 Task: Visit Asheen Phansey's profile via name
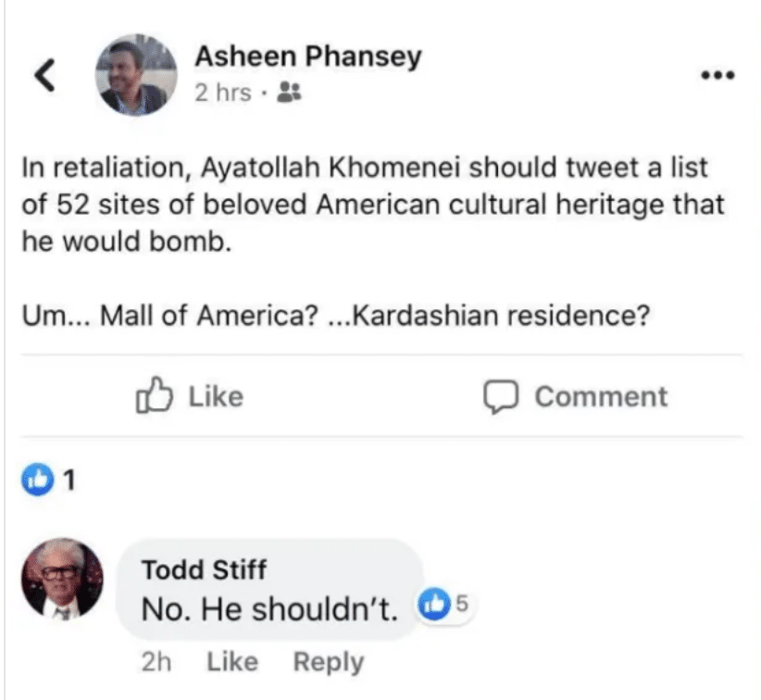pos(307,57)
